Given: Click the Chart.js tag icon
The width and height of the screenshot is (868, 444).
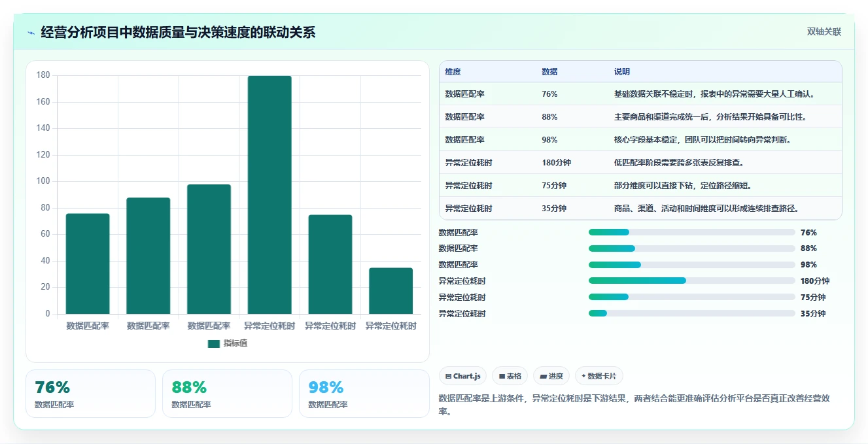Looking at the screenshot, I should point(448,377).
